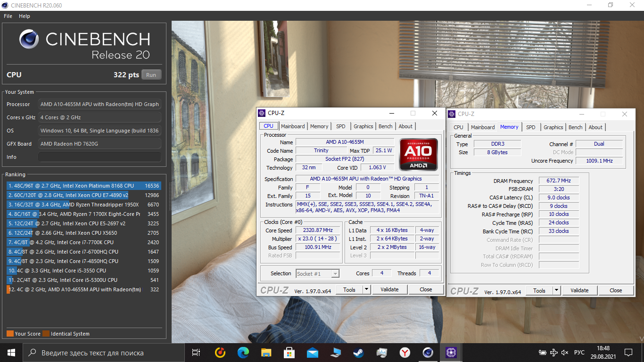Select ranking row AMD A10-4655M APU

point(83,289)
